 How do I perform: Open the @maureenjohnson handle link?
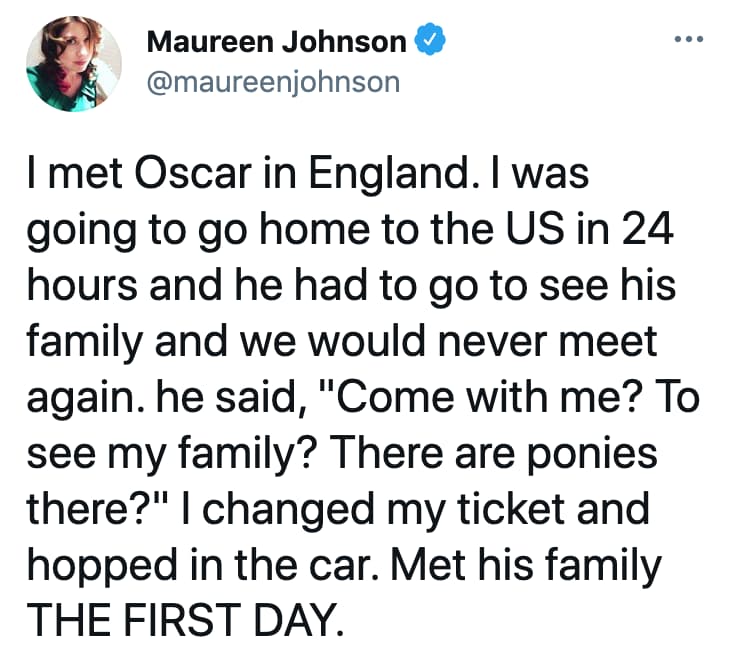273,80
